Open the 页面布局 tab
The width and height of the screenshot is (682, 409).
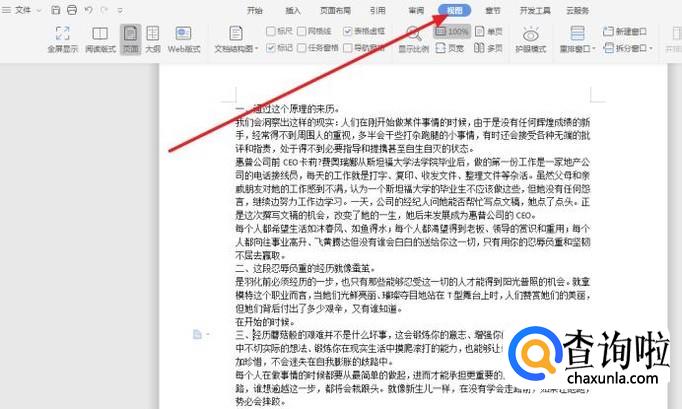[335, 10]
